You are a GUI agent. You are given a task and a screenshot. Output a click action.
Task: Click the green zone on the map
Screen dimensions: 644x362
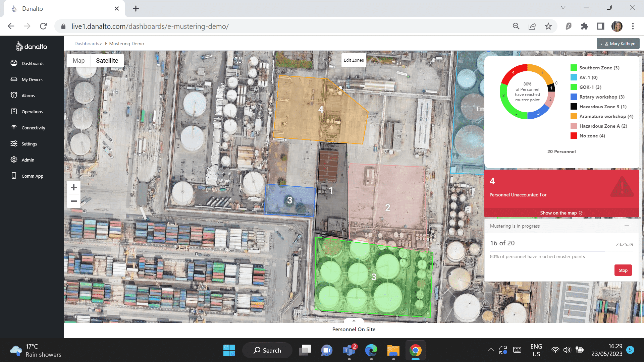374,277
